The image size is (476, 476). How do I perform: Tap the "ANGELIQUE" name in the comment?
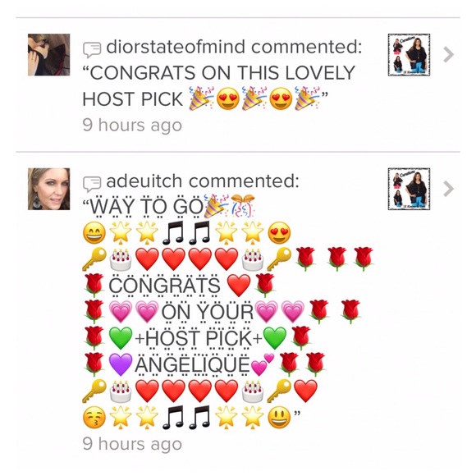click(x=192, y=364)
